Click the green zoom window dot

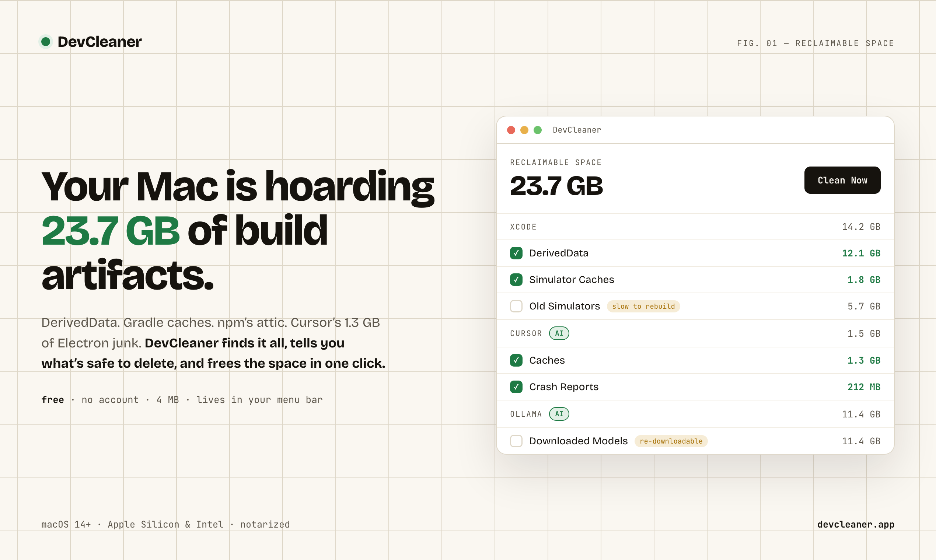pos(538,130)
